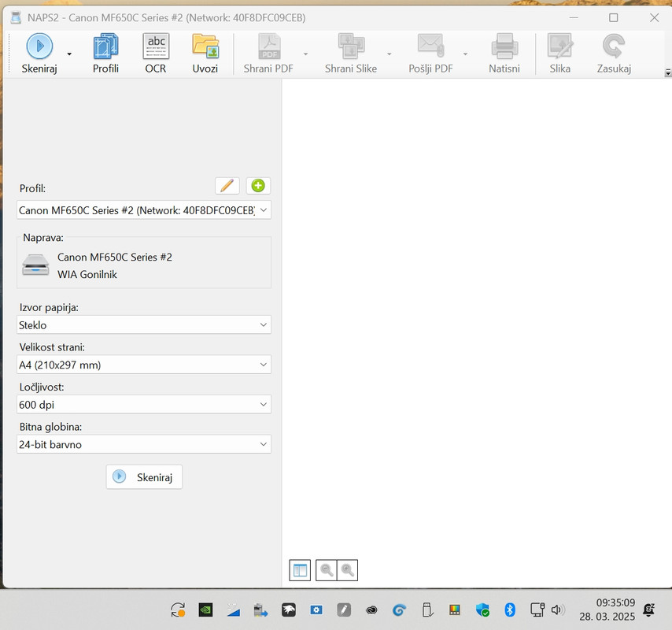This screenshot has width=672, height=630.
Task: Click the Creative Cloud tray icon
Action: (x=371, y=610)
